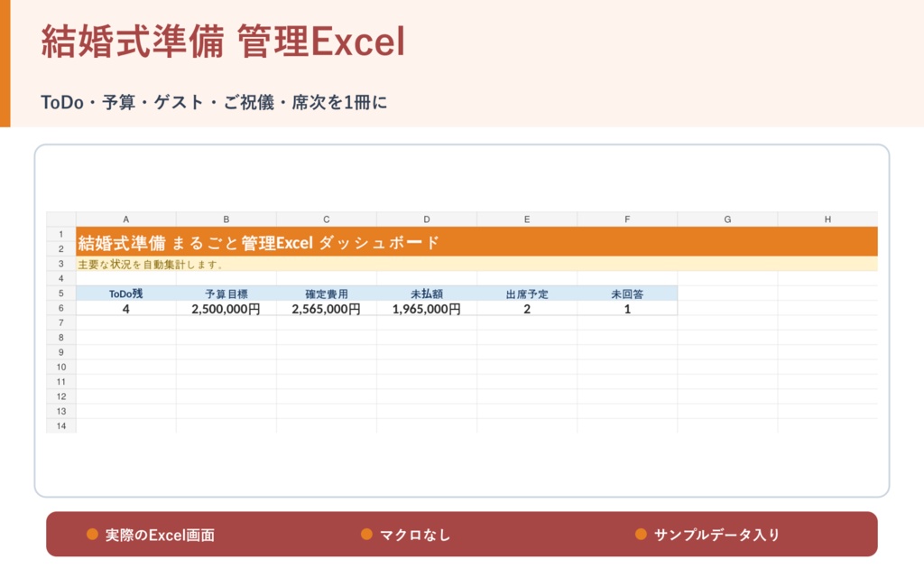The image size is (924, 578).
Task: Select row 8 header
Action: pyautogui.click(x=61, y=338)
